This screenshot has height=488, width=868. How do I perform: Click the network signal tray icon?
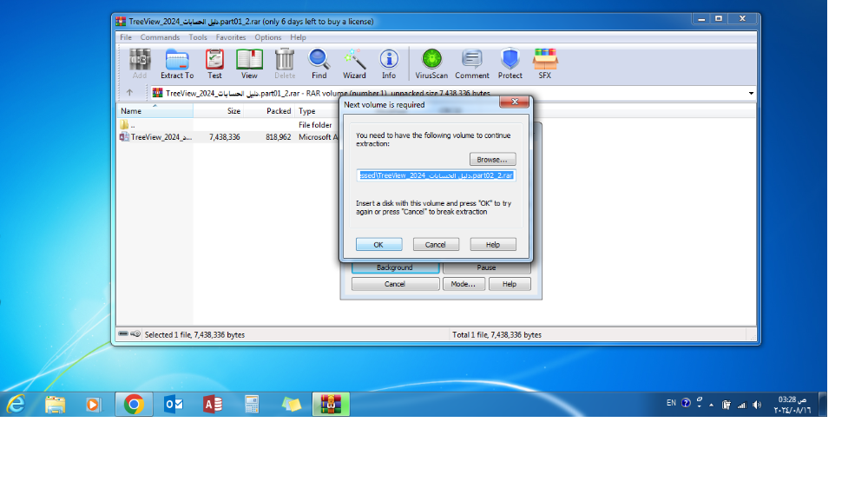click(742, 405)
